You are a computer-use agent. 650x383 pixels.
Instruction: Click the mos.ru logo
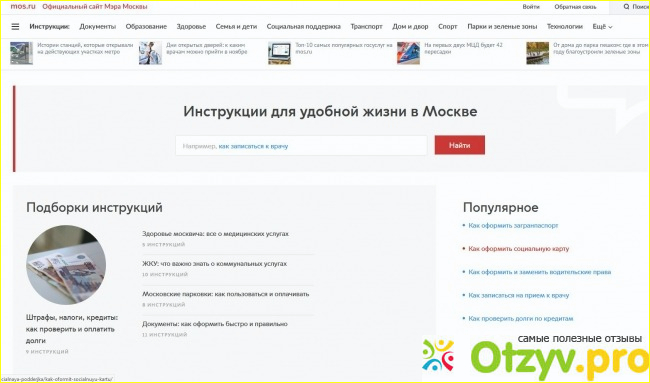click(x=23, y=7)
